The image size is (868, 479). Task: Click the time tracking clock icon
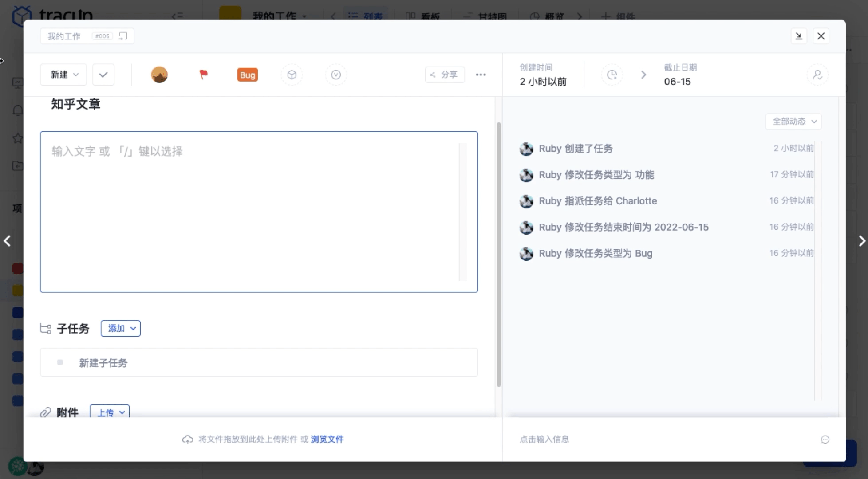(612, 75)
